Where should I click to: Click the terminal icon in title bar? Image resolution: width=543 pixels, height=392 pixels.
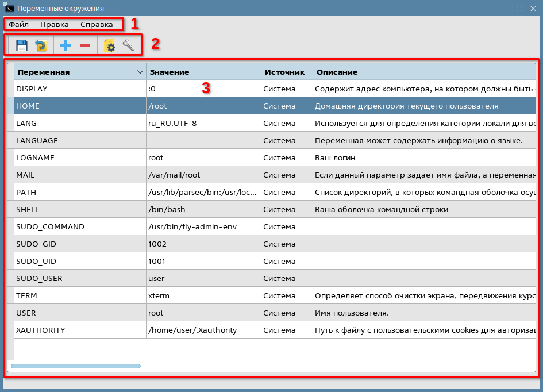9,9
